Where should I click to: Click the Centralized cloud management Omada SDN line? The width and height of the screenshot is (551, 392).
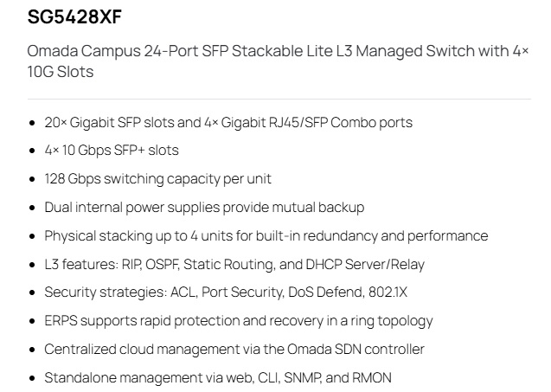click(x=234, y=350)
